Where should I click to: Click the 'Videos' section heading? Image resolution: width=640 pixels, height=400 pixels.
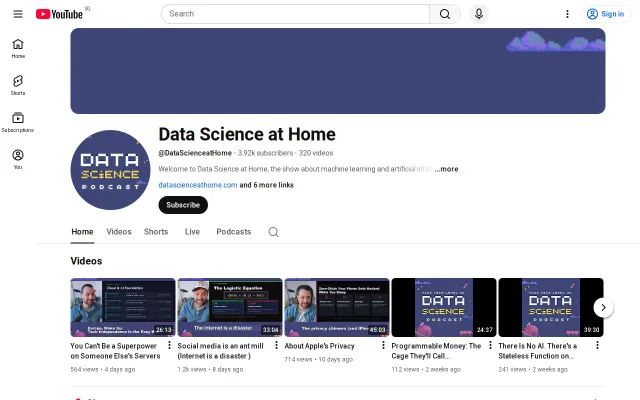point(86,261)
